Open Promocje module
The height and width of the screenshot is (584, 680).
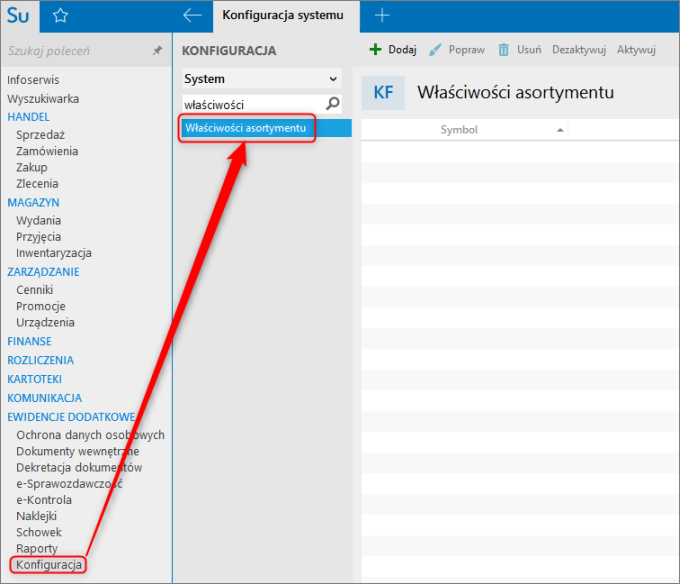pos(41,306)
